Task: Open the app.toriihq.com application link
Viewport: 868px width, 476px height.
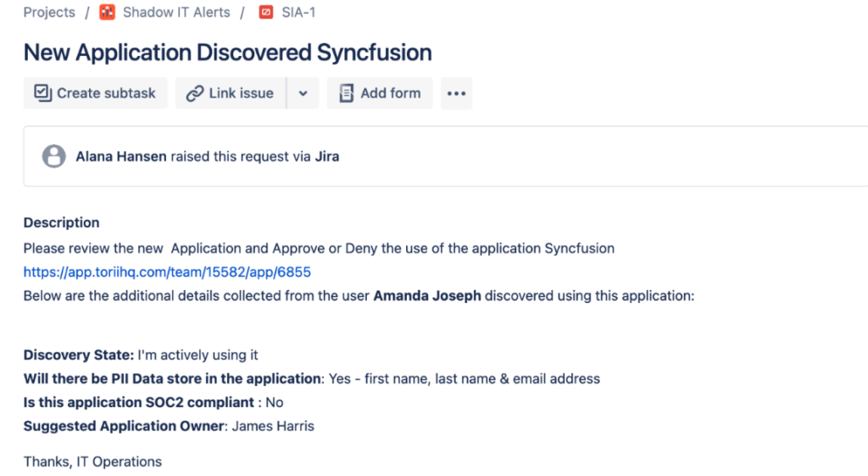Action: (x=167, y=272)
